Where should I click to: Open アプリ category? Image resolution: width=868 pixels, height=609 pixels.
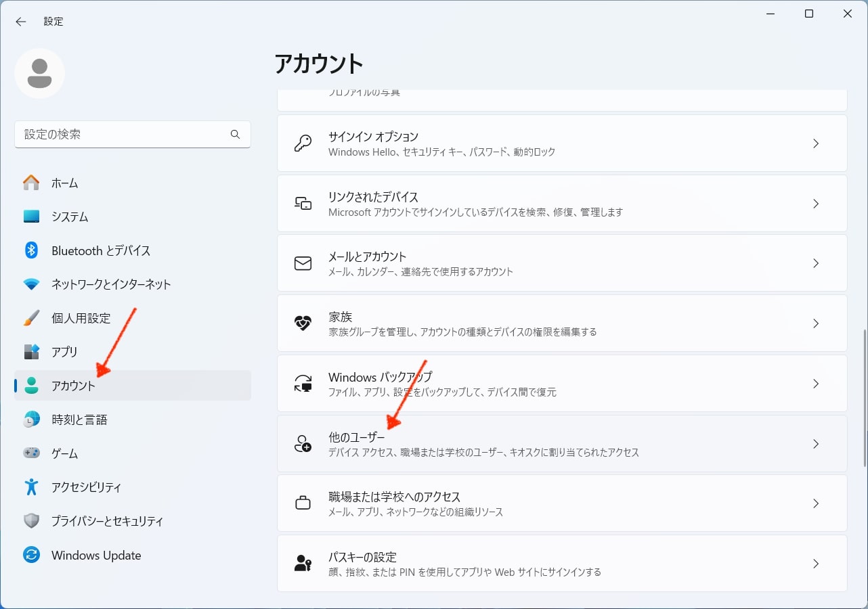[133, 352]
